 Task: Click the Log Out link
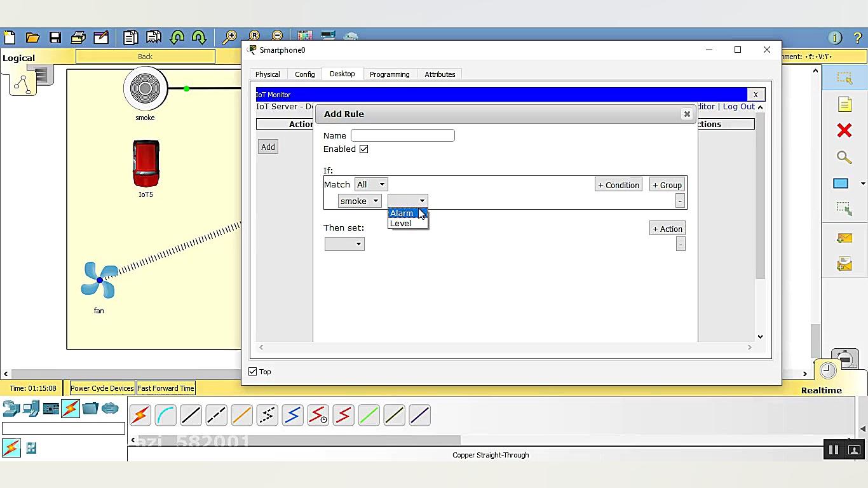coord(738,107)
